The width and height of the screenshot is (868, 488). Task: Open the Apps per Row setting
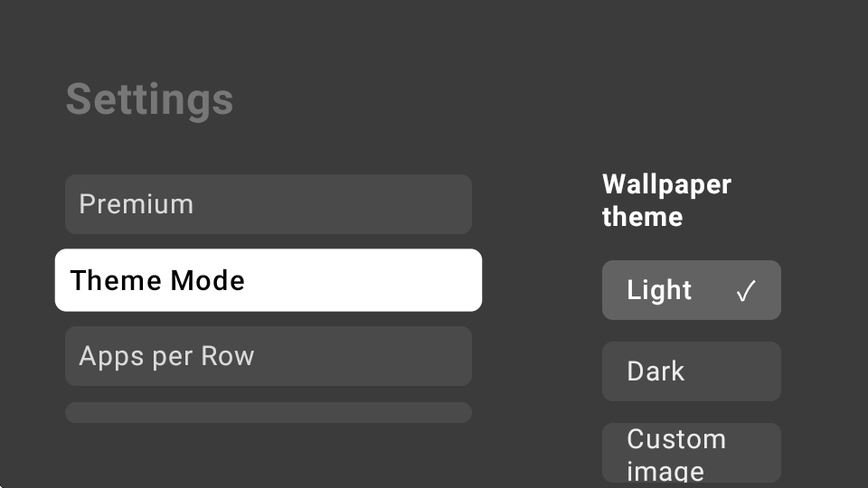tap(269, 356)
